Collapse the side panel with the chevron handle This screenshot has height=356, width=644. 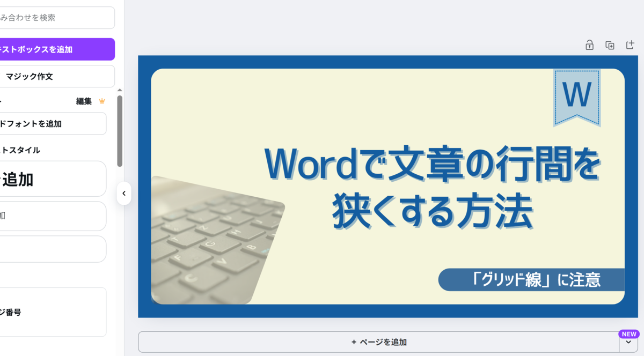coord(124,194)
